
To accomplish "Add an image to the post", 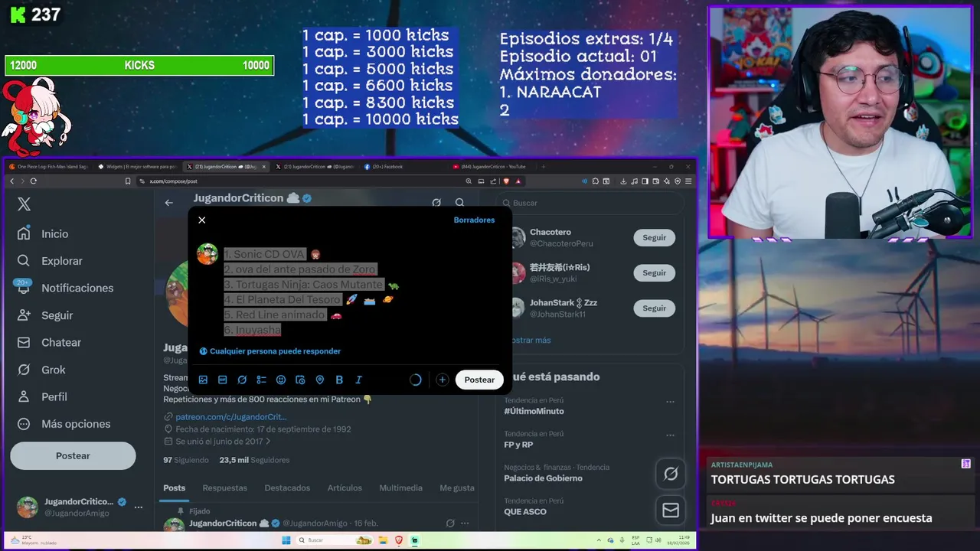I will click(203, 380).
